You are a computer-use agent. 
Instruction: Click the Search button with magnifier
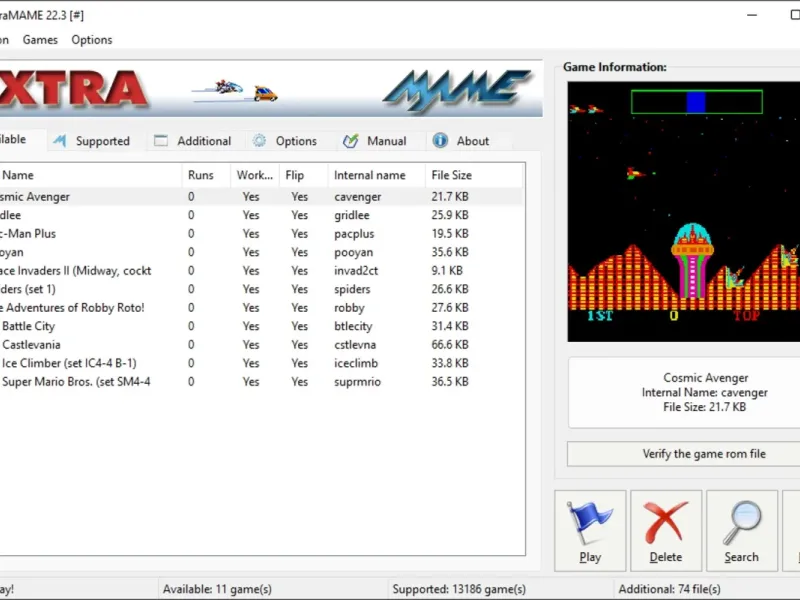(x=742, y=531)
